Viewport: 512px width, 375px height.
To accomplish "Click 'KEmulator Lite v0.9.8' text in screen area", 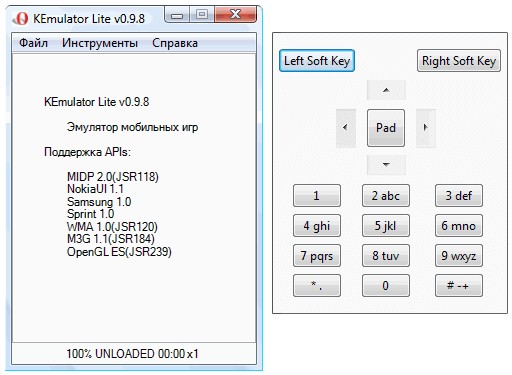I will (x=96, y=102).
